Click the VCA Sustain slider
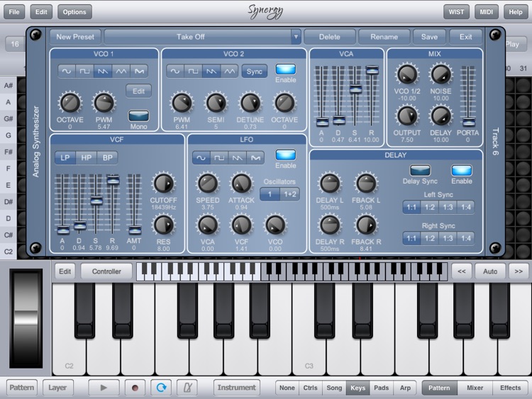532x399 pixels. pyautogui.click(x=355, y=89)
